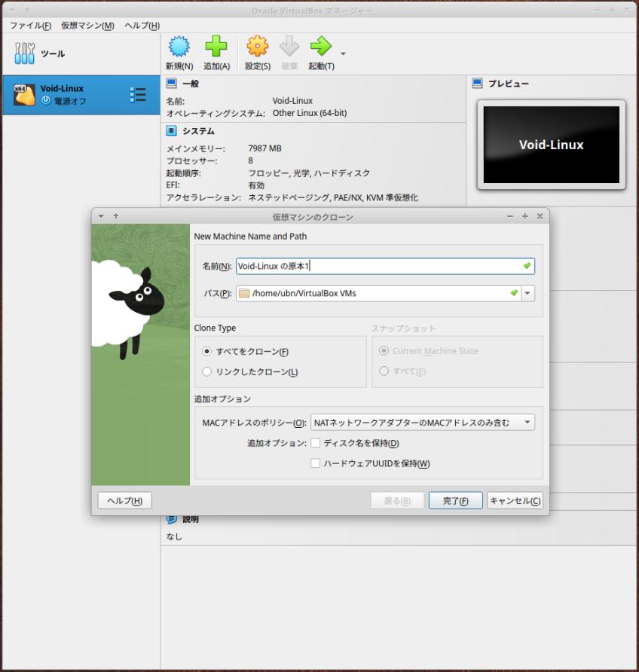Click the 戻る(B) back button

tap(397, 500)
